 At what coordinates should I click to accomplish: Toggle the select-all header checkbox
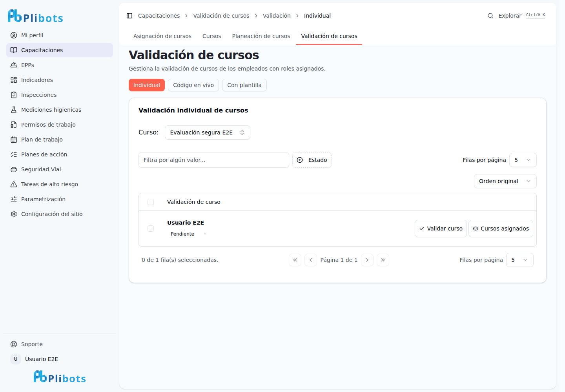[x=151, y=202]
